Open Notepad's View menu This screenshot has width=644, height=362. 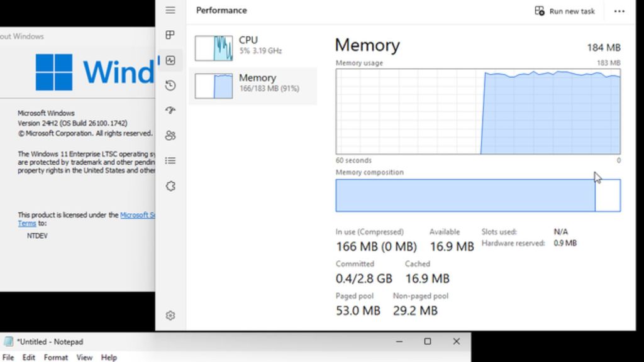[84, 357]
